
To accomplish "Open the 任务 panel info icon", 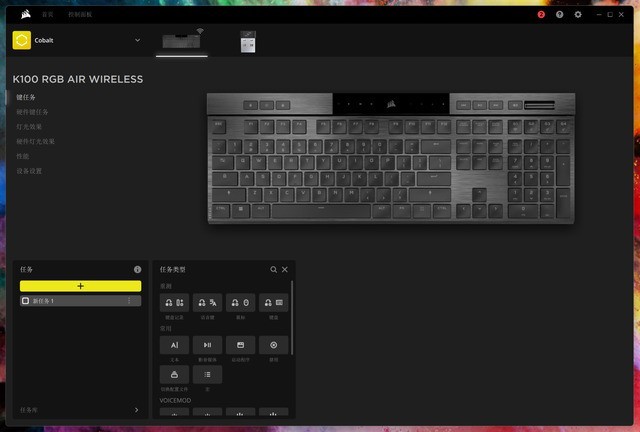I will (x=138, y=269).
